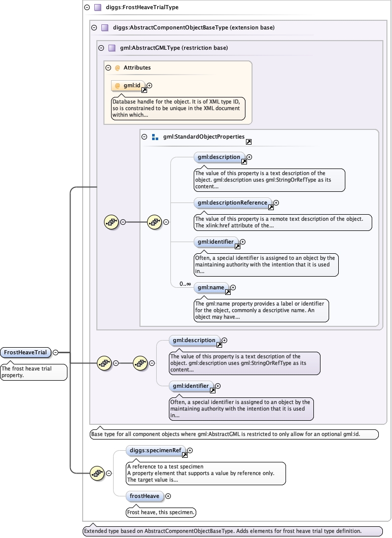Collapse the FrostHeaveTrial root node
392x538 pixels.
click(x=56, y=353)
